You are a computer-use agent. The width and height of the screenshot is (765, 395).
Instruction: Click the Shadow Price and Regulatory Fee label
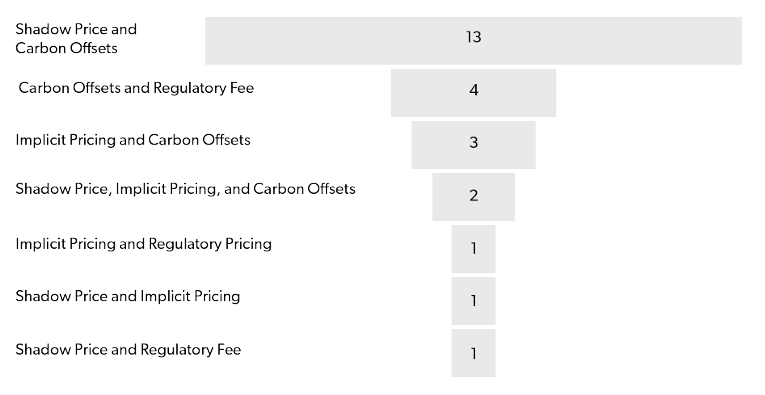128,350
